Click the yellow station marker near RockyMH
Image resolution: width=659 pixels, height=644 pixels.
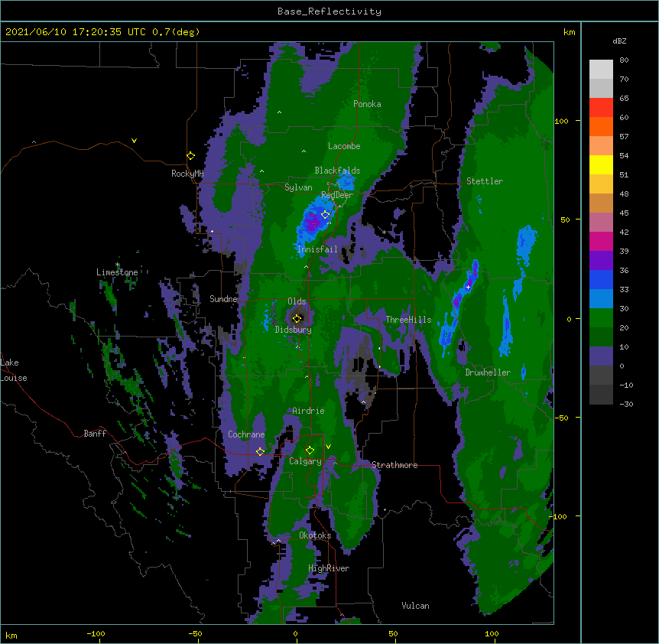(x=191, y=155)
